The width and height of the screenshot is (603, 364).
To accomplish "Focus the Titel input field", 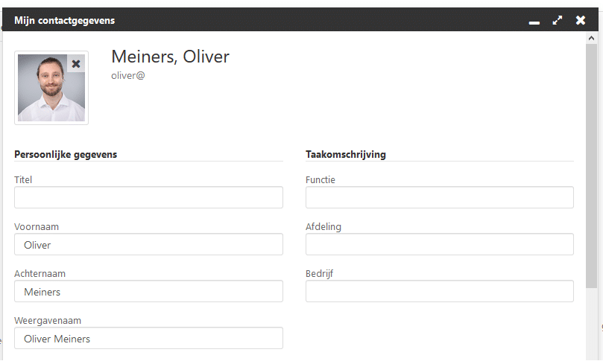I will [148, 197].
